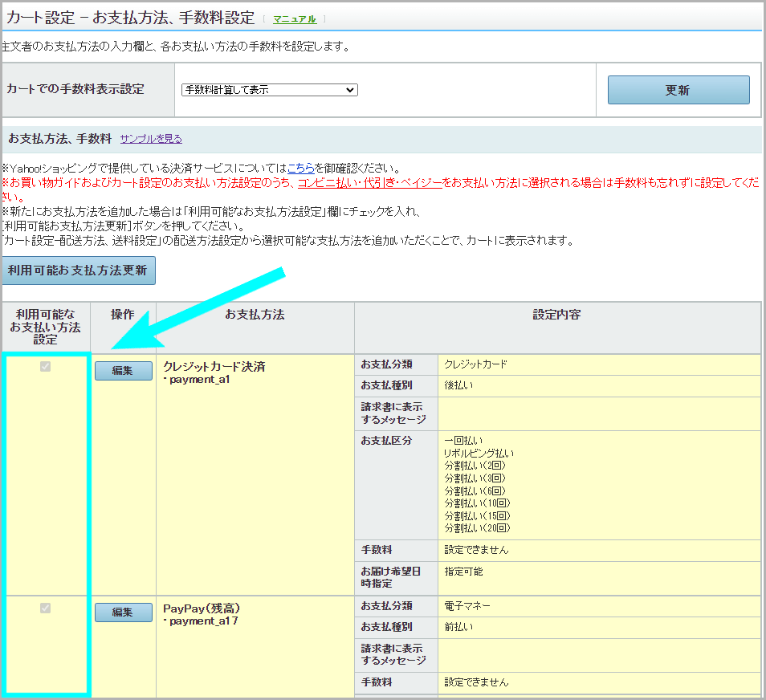Toggle the checkbox for PayPay(残高)

(46, 608)
